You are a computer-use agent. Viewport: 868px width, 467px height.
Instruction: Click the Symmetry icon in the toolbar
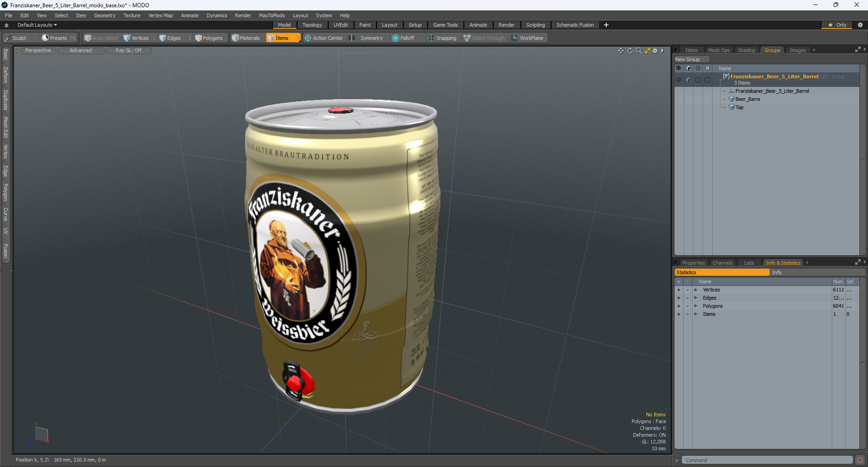click(352, 38)
